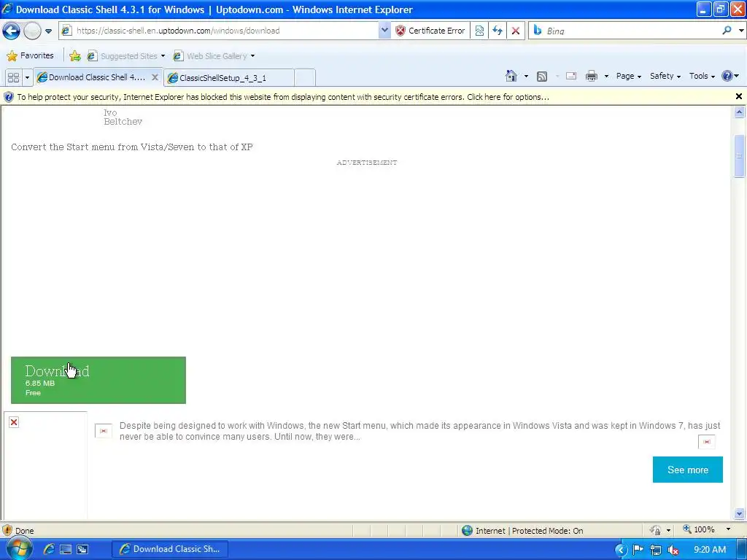Show hidden tray icons arrow
This screenshot has height=560, width=747.
point(621,550)
